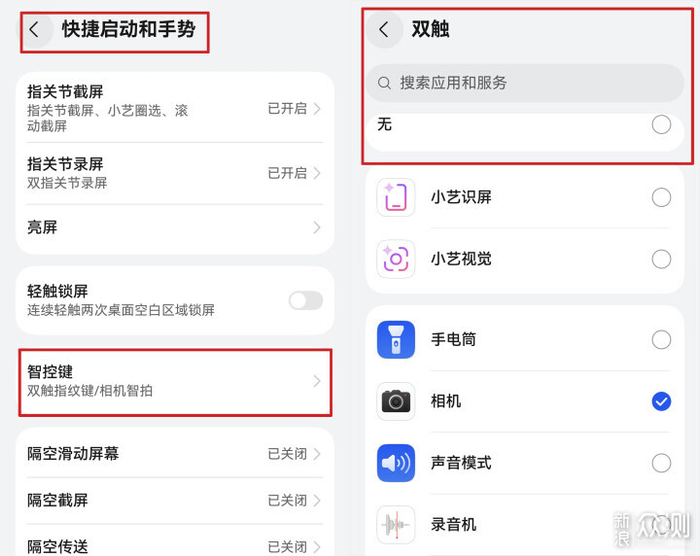Image resolution: width=700 pixels, height=556 pixels.
Task: Select the 小艺识屏 radio button
Action: (x=661, y=197)
